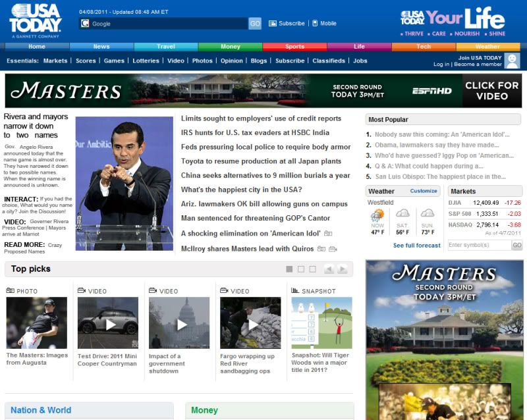Click CLICK FOR VIDEO on Masters banner
Viewport: 527px width, 420px height.
point(492,91)
